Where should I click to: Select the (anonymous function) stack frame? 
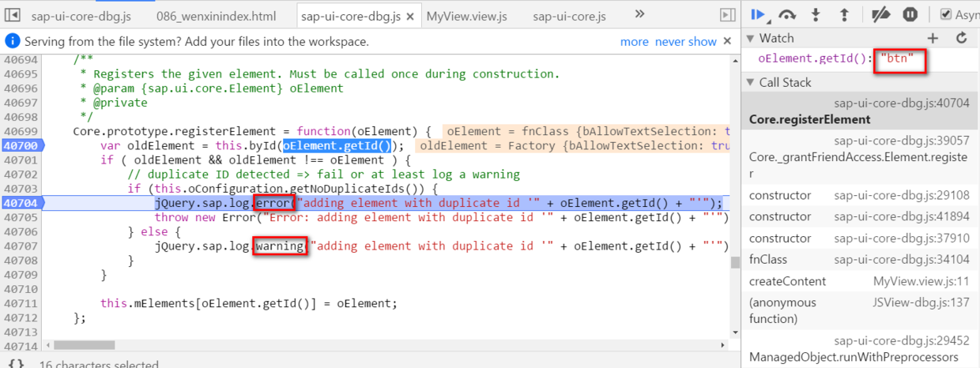pyautogui.click(x=860, y=310)
